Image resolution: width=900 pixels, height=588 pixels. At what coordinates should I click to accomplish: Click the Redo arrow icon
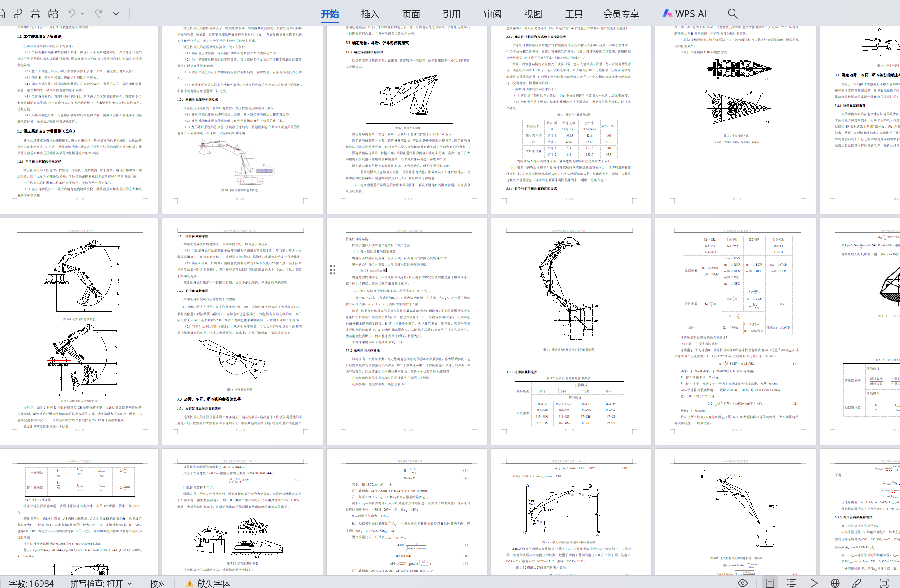(x=98, y=13)
